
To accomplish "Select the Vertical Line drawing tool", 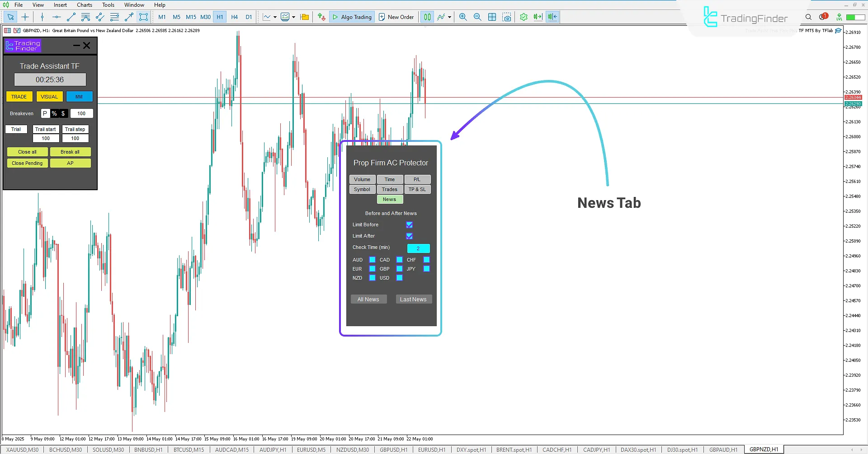I will pyautogui.click(x=42, y=17).
